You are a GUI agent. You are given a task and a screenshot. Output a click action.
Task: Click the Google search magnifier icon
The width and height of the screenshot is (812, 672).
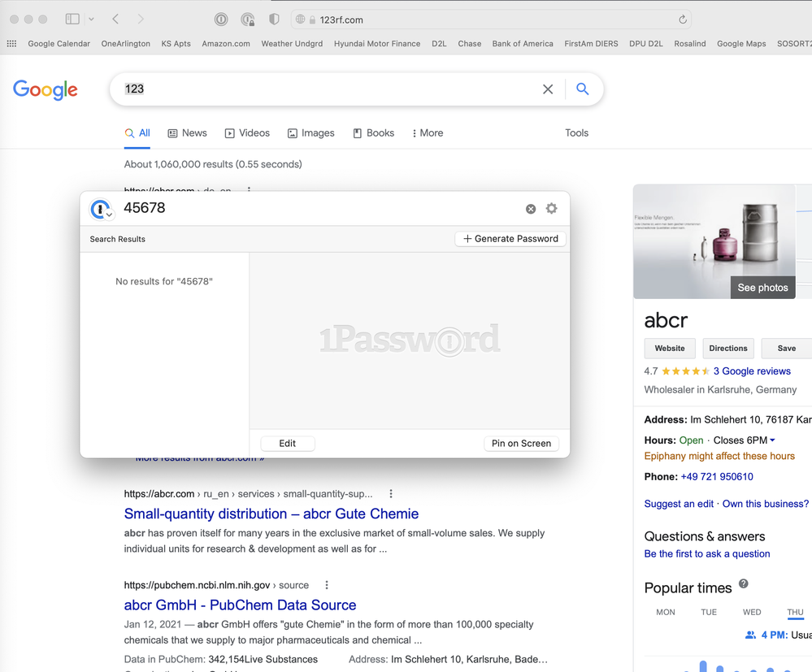tap(582, 89)
